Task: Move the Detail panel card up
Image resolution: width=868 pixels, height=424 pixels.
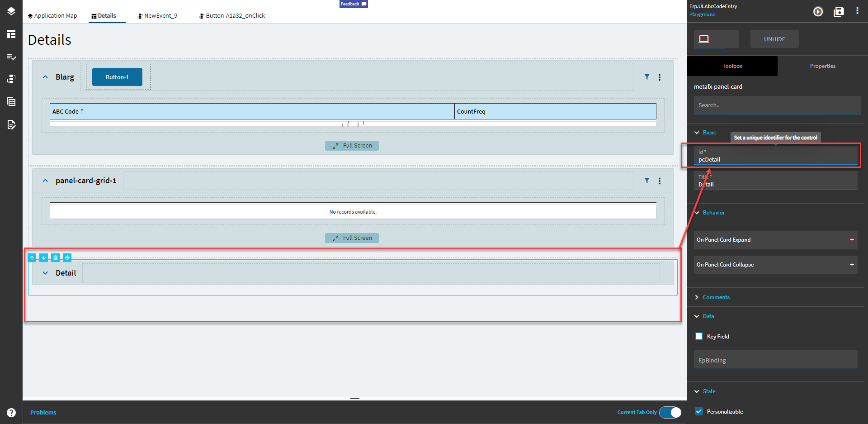Action: (x=32, y=257)
